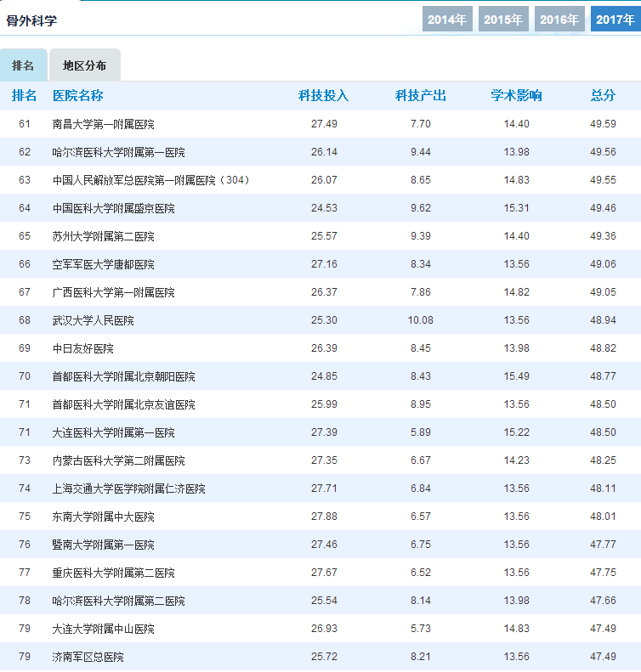
Task: Select 内蒙古医科大学第二附属医院 hospital name
Action: pos(118,460)
